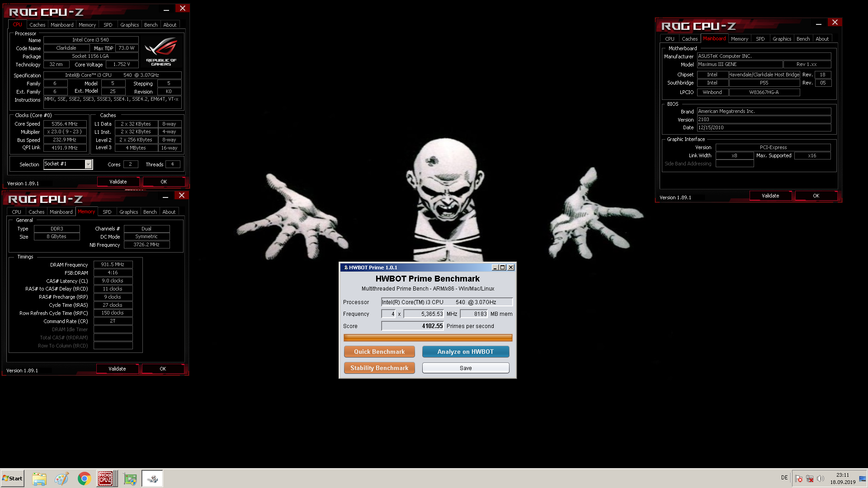Select Mainboard tab in the Memory window
868x488 pixels.
point(61,212)
